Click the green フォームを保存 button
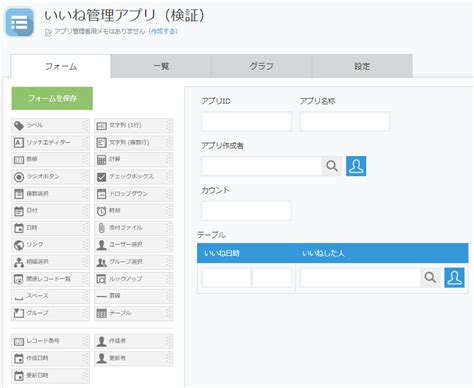 52,98
